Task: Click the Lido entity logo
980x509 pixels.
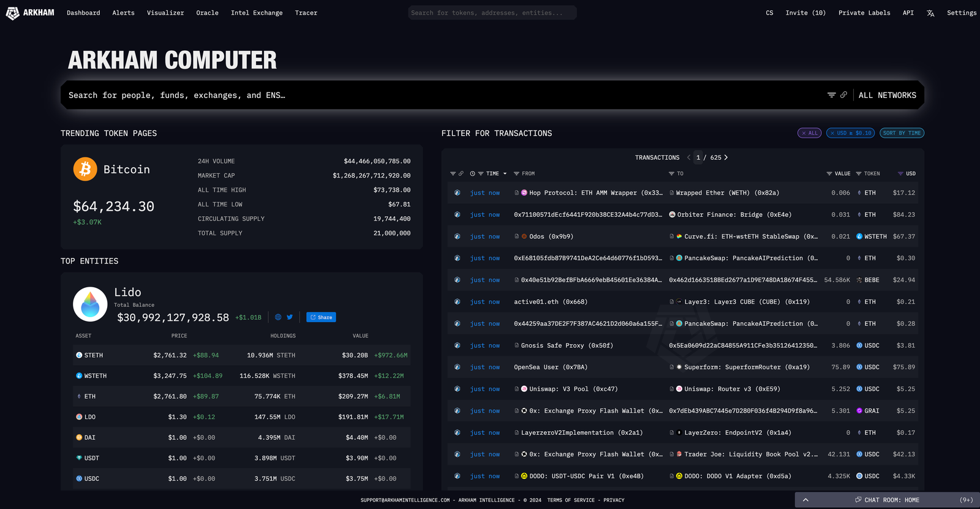Action: click(90, 304)
